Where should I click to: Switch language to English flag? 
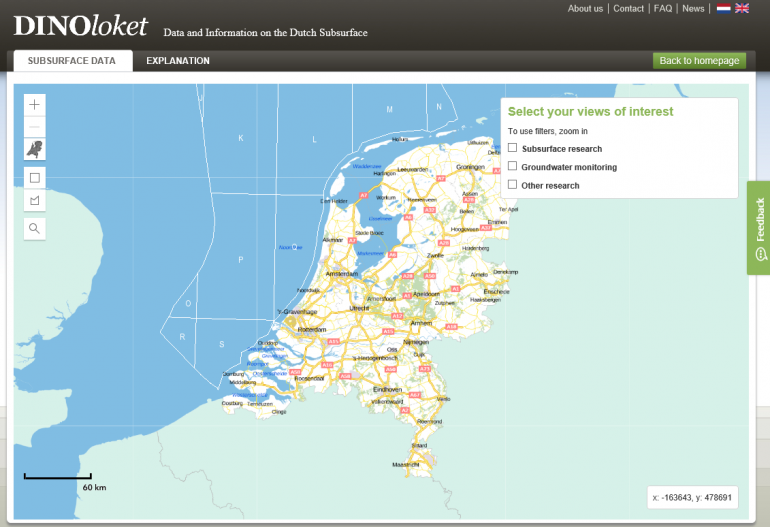742,8
